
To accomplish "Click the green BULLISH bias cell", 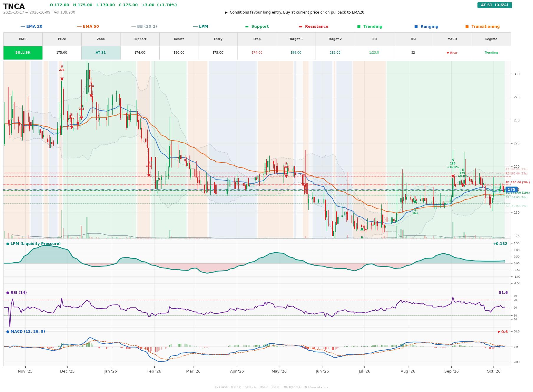I will point(23,53).
